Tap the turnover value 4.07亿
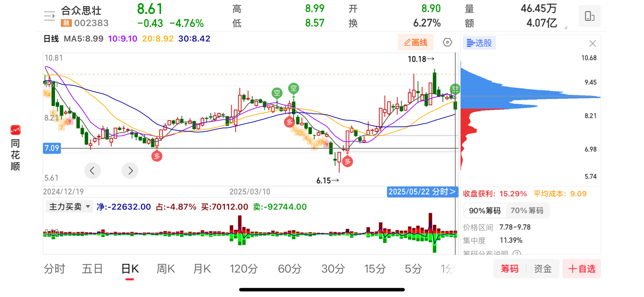This screenshot has width=644, height=297. point(542,23)
